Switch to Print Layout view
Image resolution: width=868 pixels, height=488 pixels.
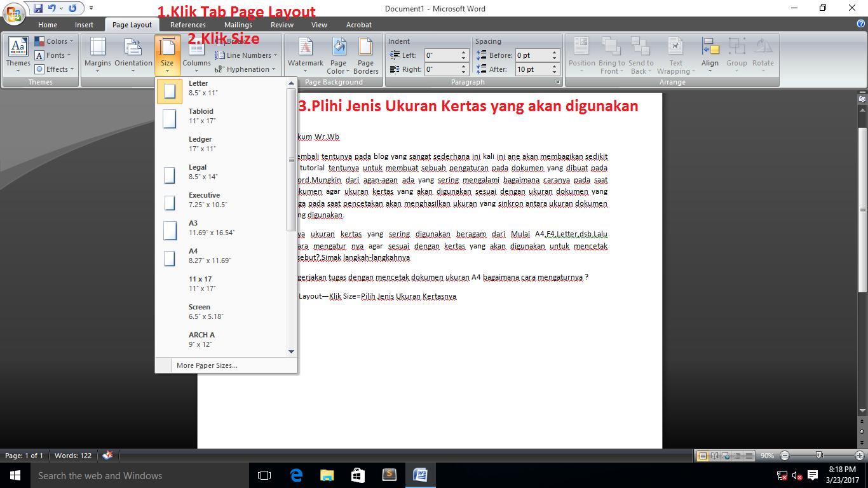pyautogui.click(x=703, y=456)
